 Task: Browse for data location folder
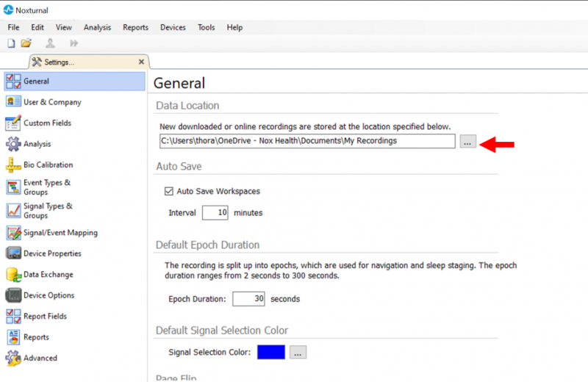[468, 142]
